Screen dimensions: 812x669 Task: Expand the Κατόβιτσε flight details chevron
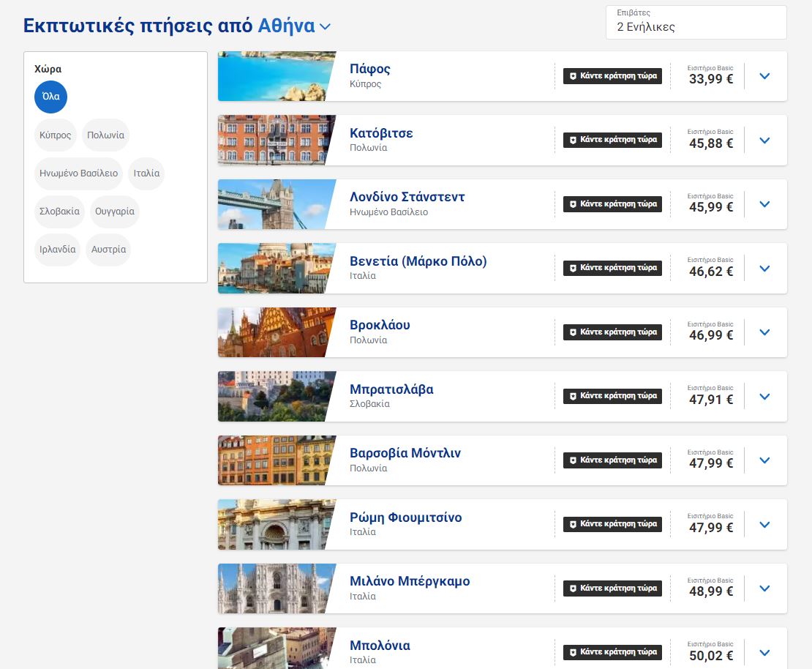click(764, 140)
